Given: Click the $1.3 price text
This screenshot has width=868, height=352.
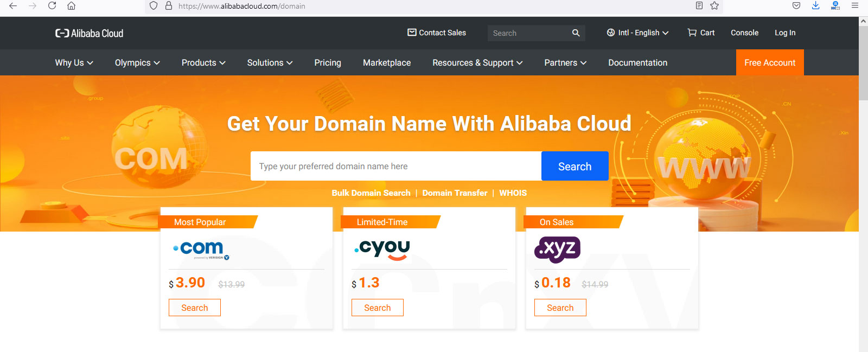Looking at the screenshot, I should point(365,283).
